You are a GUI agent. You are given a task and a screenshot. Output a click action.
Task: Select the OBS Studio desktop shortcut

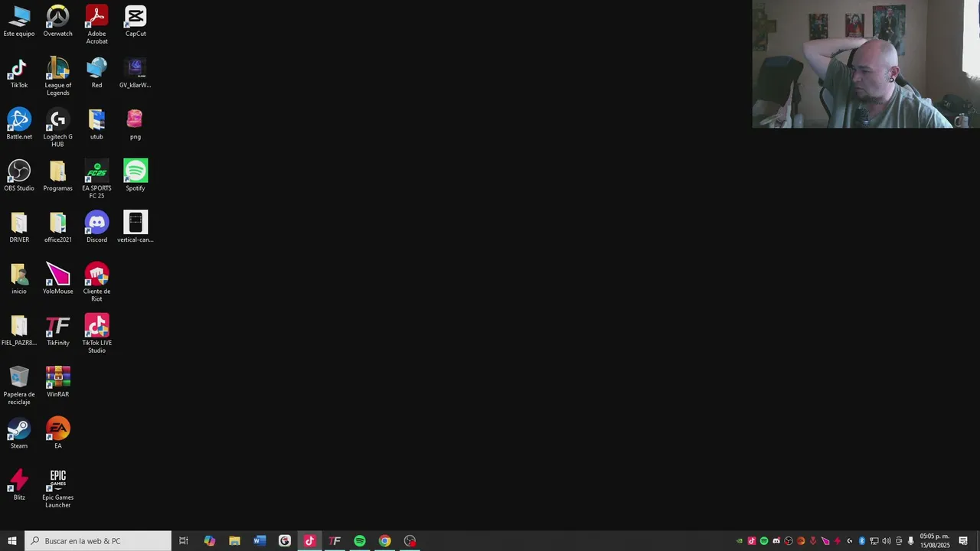click(x=19, y=176)
